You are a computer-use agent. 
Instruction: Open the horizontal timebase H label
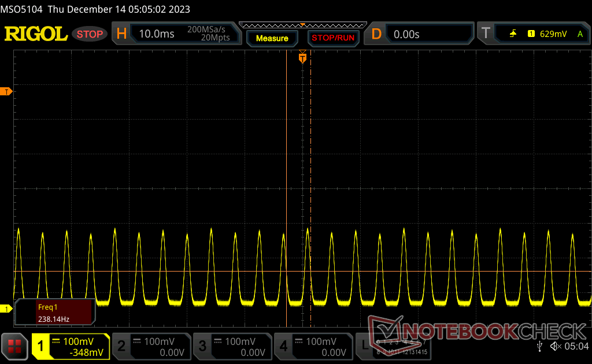coord(121,34)
